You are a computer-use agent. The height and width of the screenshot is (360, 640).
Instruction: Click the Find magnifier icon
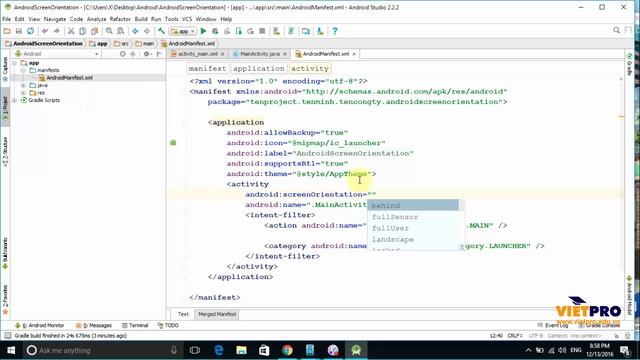[109, 31]
